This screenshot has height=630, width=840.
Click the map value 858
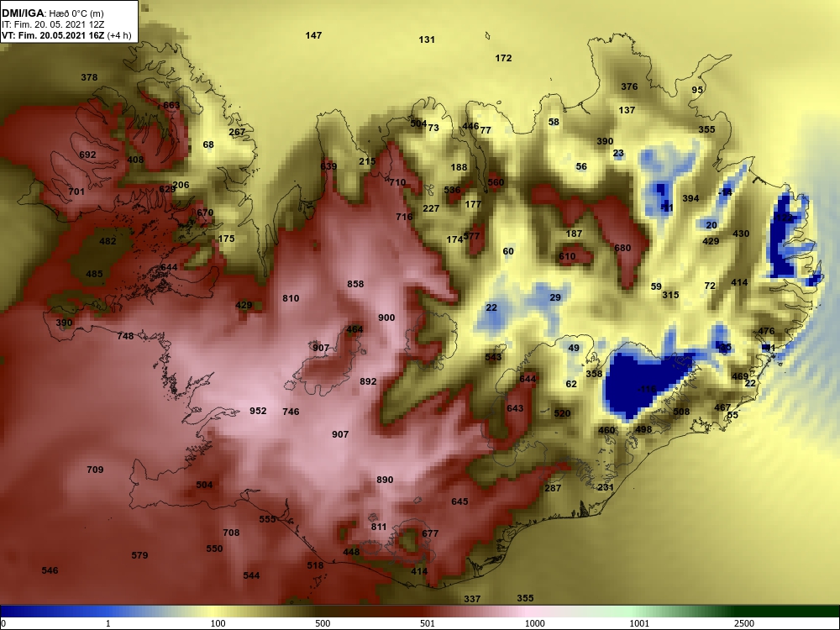355,284
